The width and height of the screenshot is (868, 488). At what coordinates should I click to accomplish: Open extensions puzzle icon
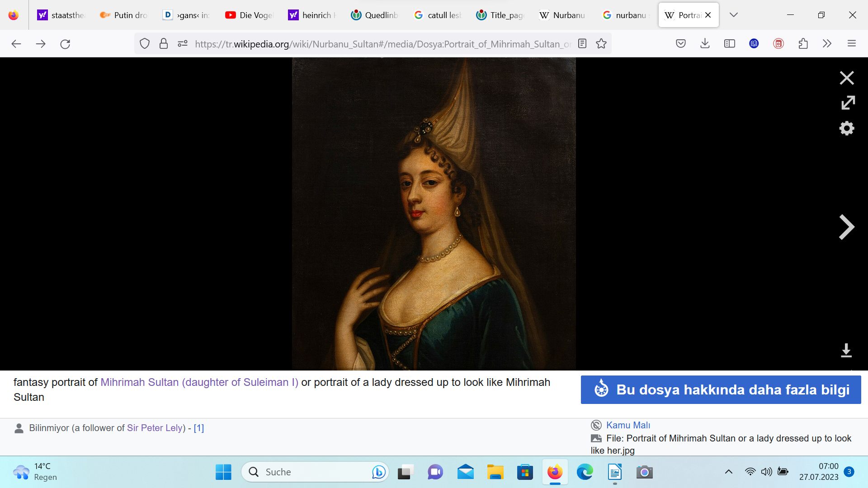click(803, 44)
